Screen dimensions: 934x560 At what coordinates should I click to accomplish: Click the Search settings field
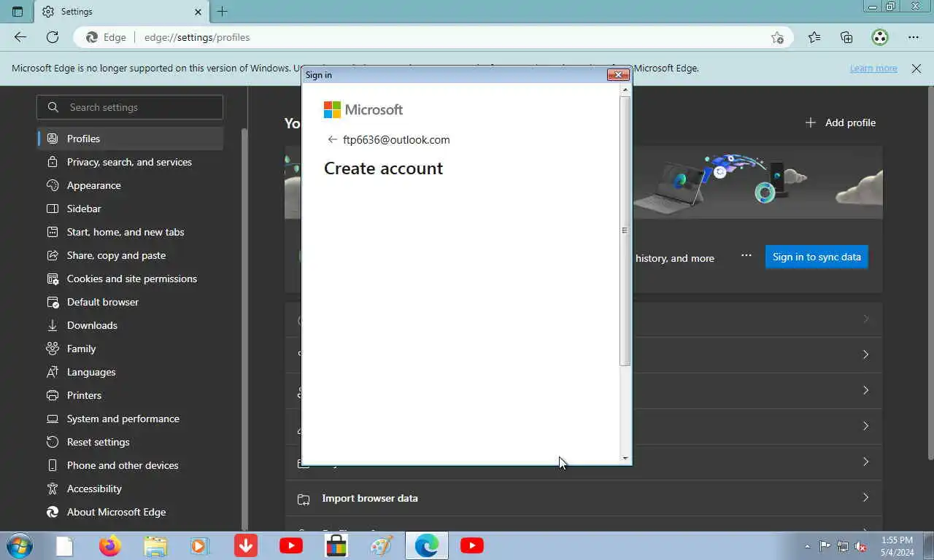point(130,107)
